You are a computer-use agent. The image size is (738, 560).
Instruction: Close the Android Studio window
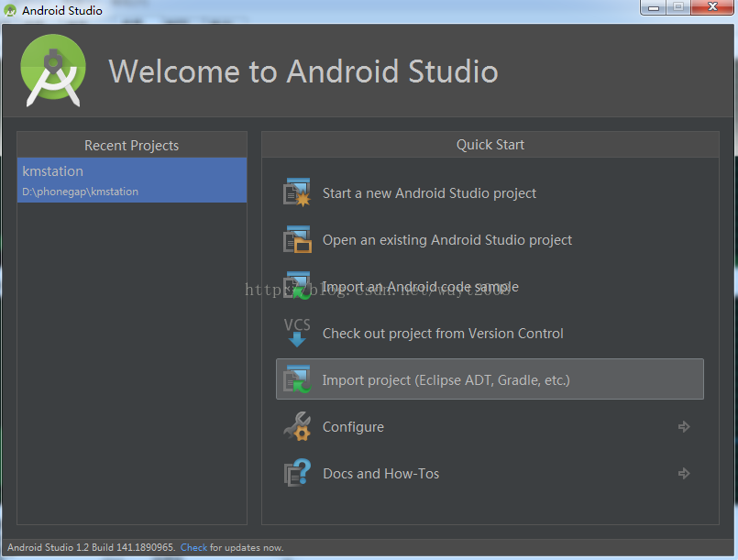tap(712, 7)
